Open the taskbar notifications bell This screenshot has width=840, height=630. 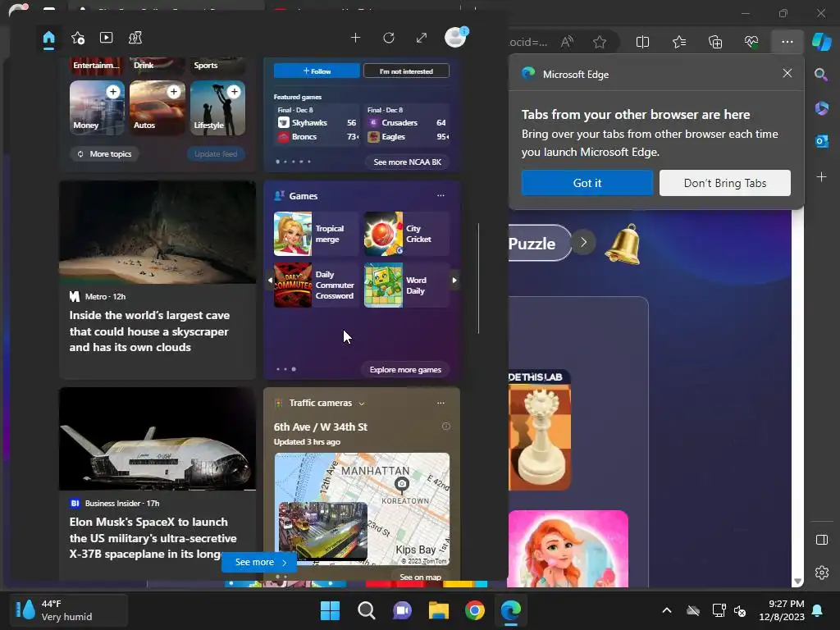pyautogui.click(x=818, y=610)
